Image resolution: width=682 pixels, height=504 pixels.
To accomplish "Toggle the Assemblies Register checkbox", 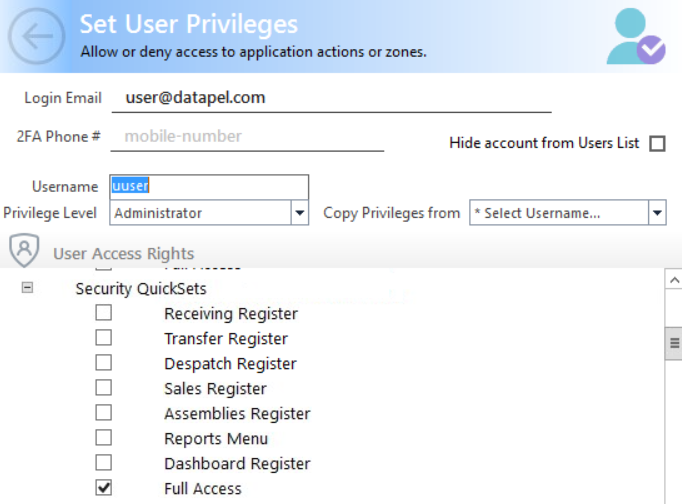I will click(x=104, y=413).
